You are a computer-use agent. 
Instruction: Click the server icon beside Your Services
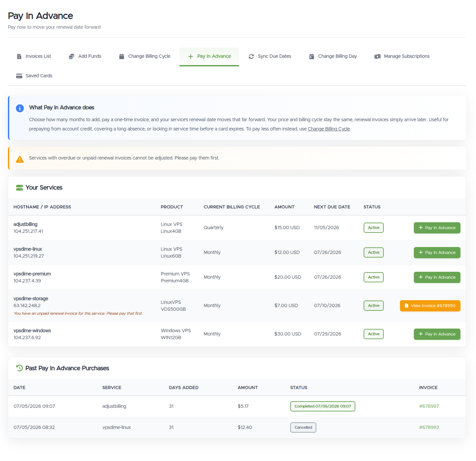click(x=20, y=188)
